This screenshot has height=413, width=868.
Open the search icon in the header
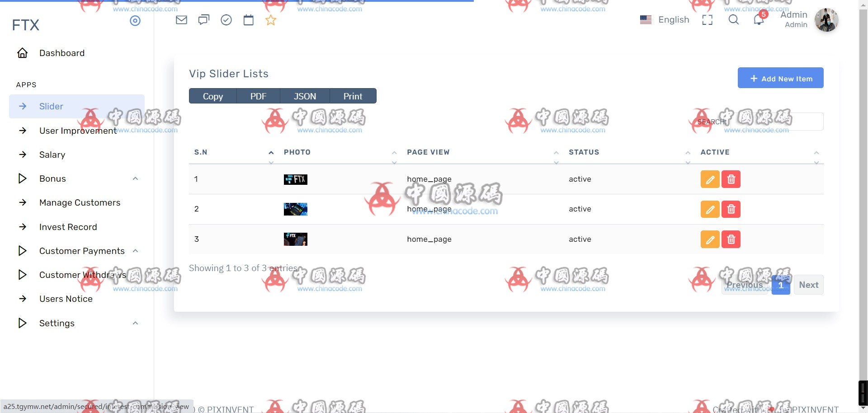733,19
